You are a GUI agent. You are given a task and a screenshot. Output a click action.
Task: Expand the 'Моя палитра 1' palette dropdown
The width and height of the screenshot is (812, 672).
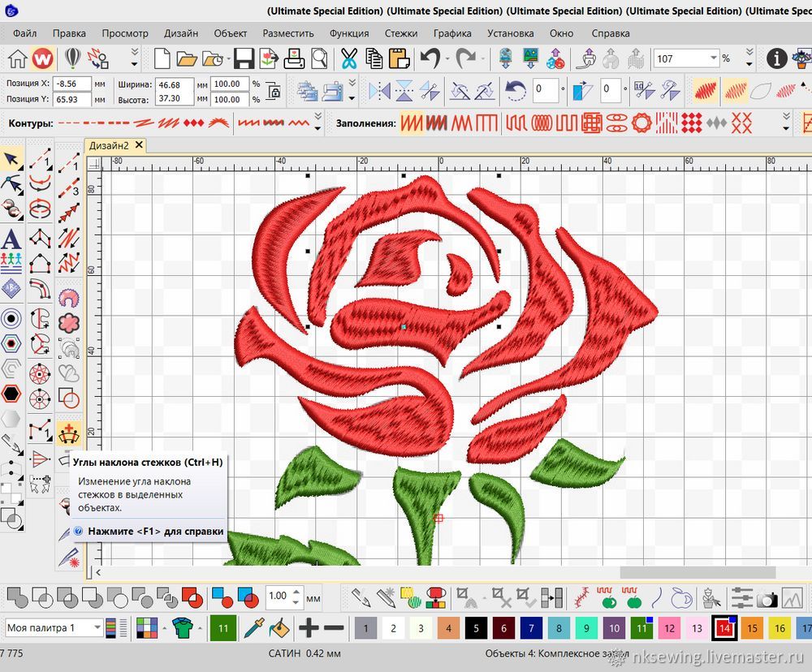[97, 627]
